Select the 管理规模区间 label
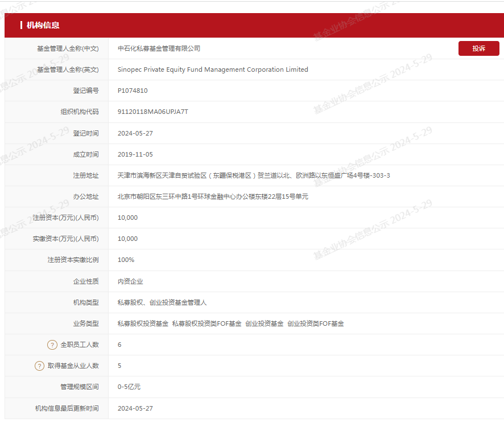Viewport: 504px width, 422px height. 80,387
